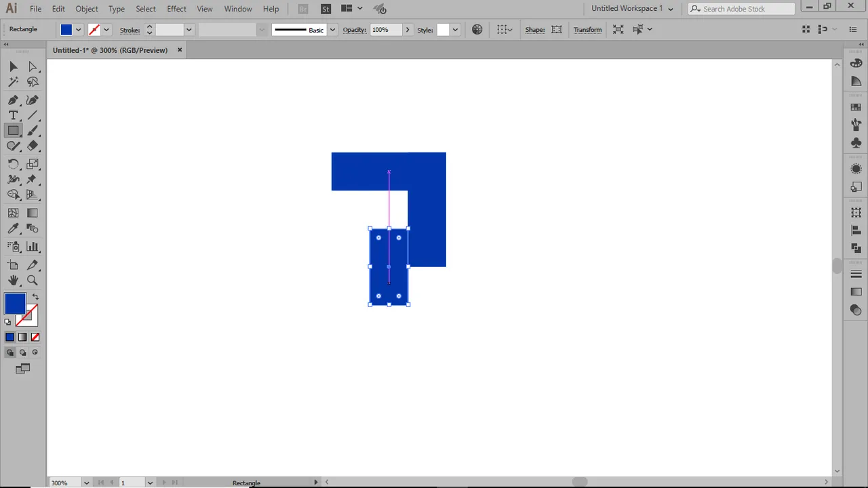Select the Zoom tool
Image resolution: width=868 pixels, height=488 pixels.
click(x=33, y=280)
